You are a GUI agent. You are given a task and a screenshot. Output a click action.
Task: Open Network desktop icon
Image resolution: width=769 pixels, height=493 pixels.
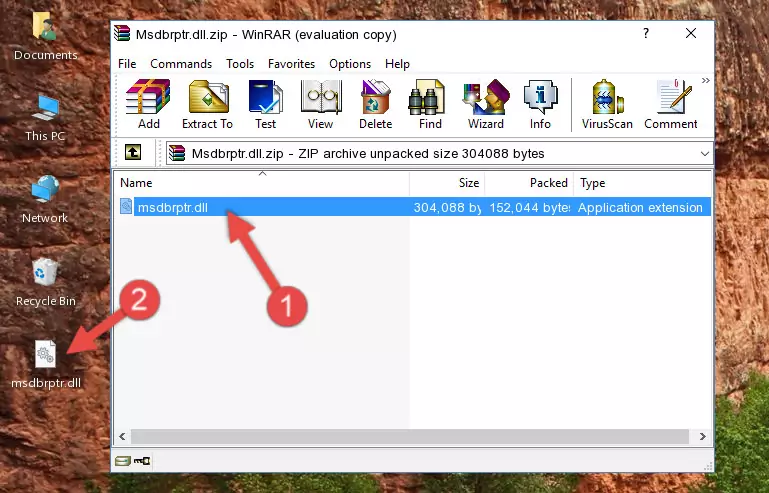pyautogui.click(x=45, y=200)
